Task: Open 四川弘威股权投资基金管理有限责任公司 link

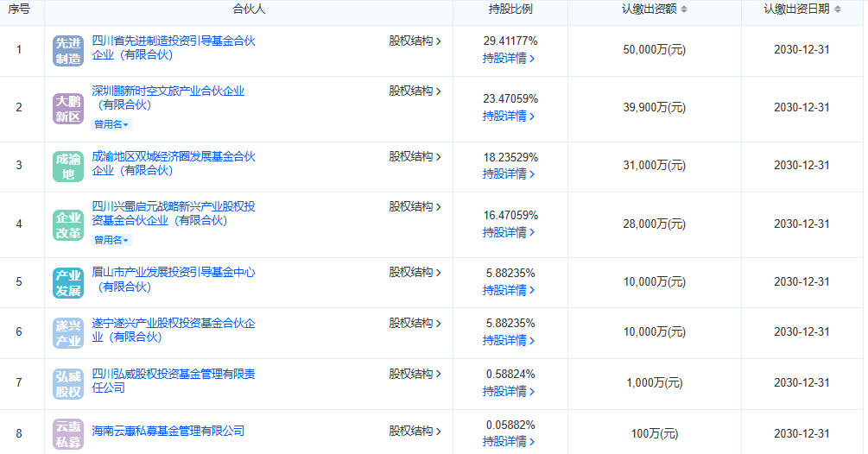Action: coord(174,381)
